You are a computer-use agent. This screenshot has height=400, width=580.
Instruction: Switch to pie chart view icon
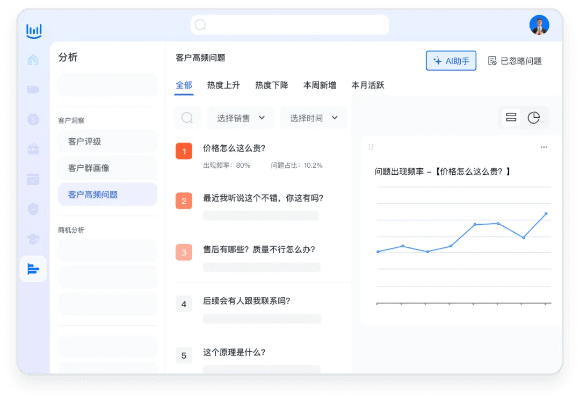(x=533, y=118)
